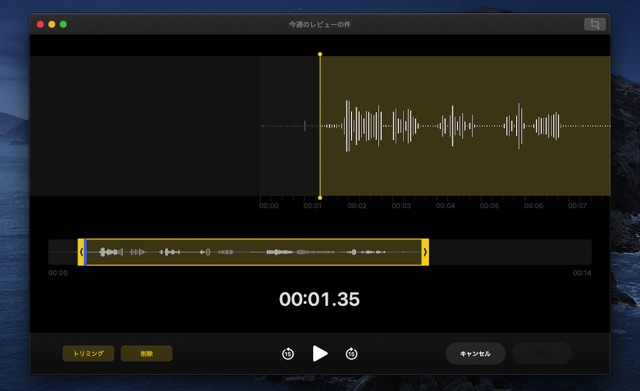Play the recording
640x391 pixels.
(x=320, y=353)
